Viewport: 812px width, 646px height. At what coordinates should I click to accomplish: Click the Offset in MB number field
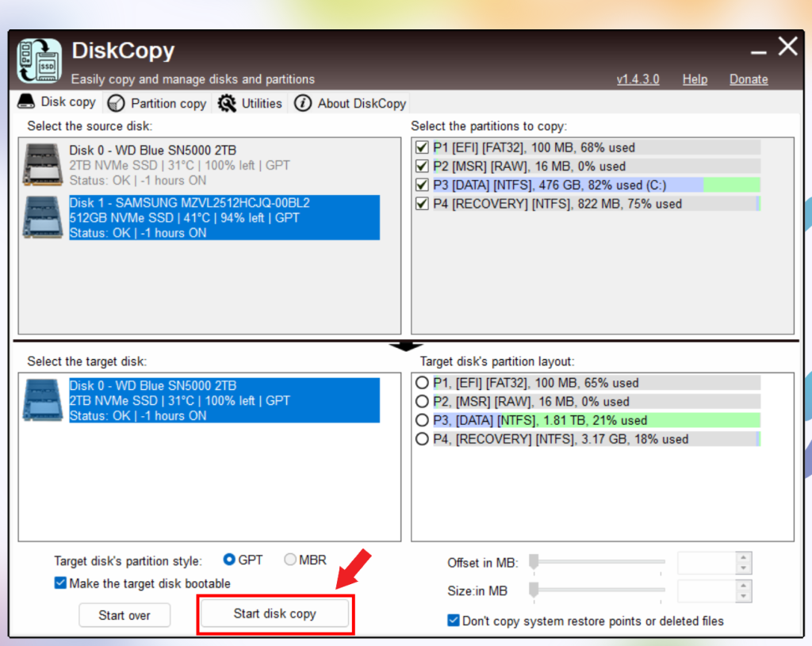pyautogui.click(x=707, y=564)
